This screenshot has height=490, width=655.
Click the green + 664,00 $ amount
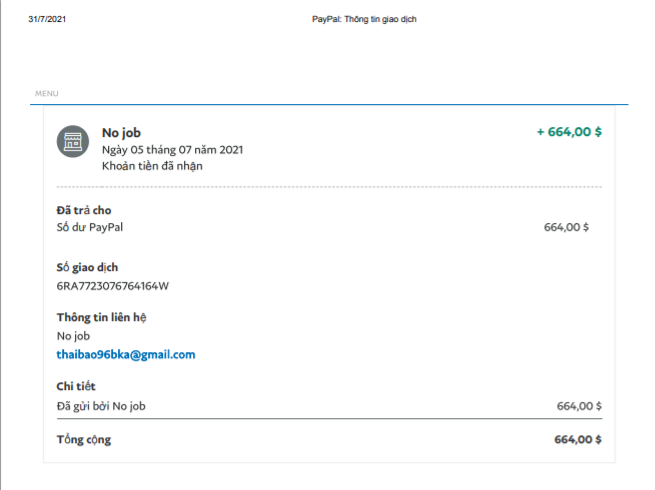click(569, 132)
